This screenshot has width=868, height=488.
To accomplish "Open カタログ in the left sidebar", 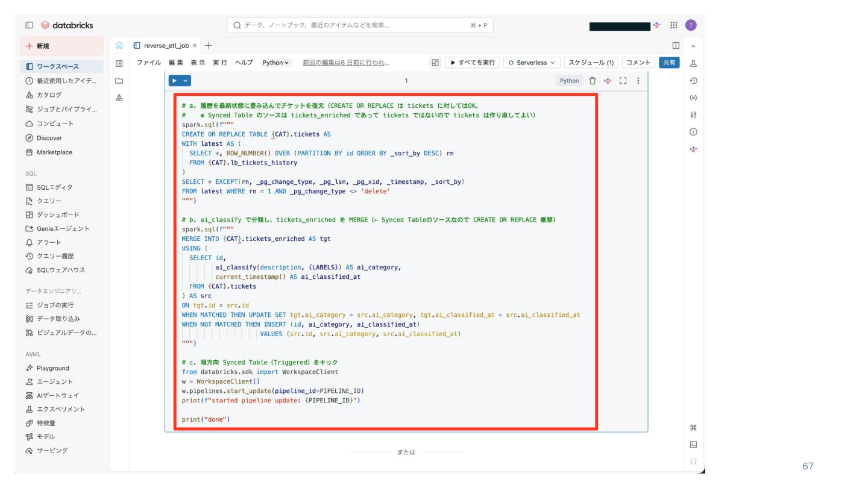I will [49, 95].
